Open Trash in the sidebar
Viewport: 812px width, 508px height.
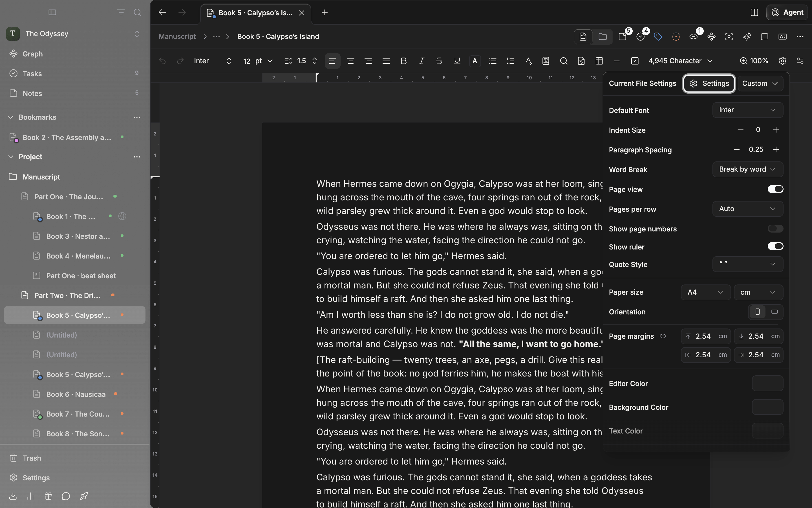tap(75, 458)
